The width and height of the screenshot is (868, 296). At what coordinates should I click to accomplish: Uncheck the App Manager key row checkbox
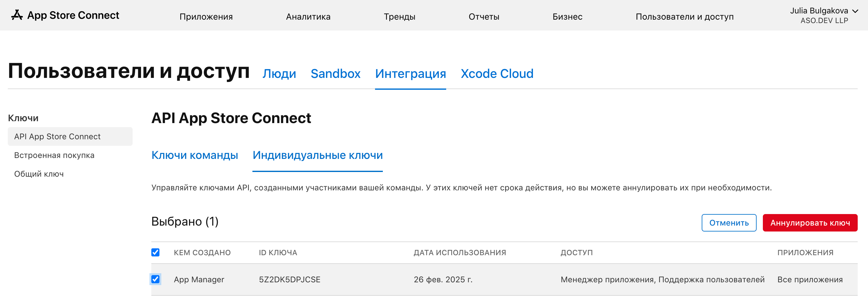point(155,279)
